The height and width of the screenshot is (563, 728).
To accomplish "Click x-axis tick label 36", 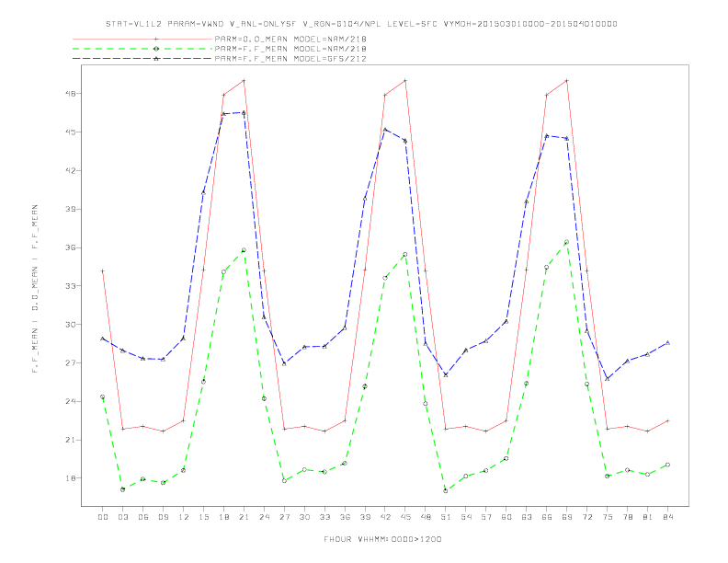I will click(345, 517).
